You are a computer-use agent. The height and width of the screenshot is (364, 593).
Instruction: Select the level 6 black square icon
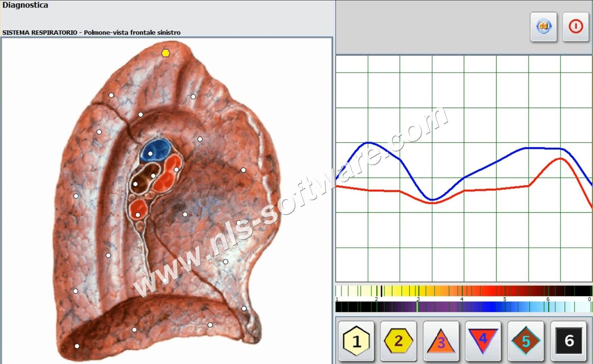[x=569, y=341]
